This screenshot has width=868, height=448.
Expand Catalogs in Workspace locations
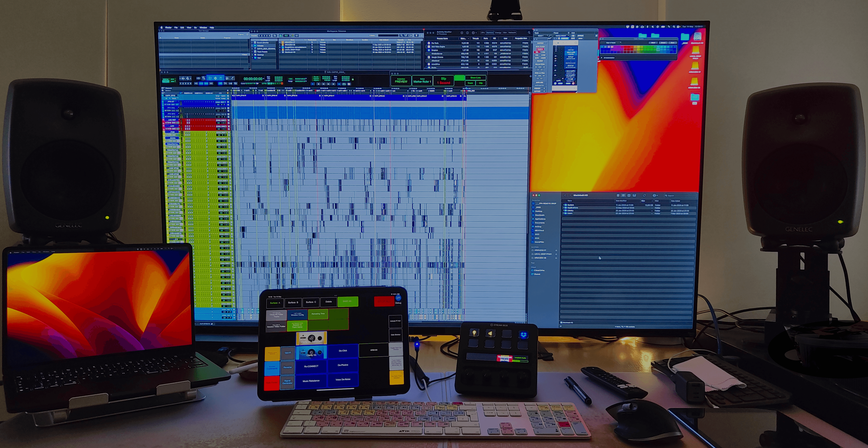coord(252,55)
